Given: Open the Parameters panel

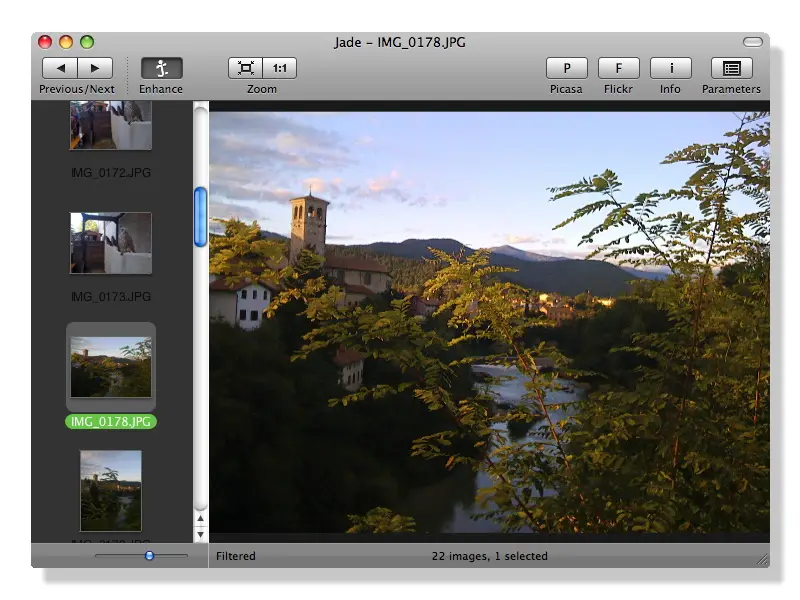Looking at the screenshot, I should point(732,68).
